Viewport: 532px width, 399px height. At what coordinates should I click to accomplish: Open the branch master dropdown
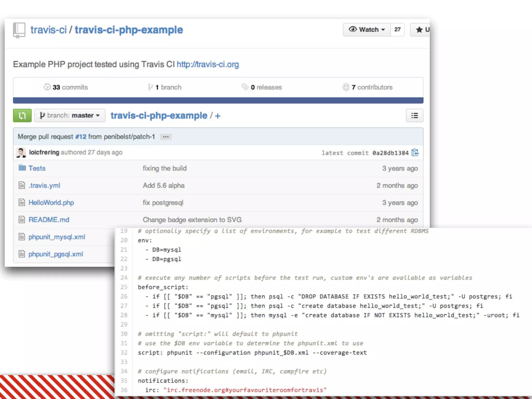pyautogui.click(x=70, y=115)
